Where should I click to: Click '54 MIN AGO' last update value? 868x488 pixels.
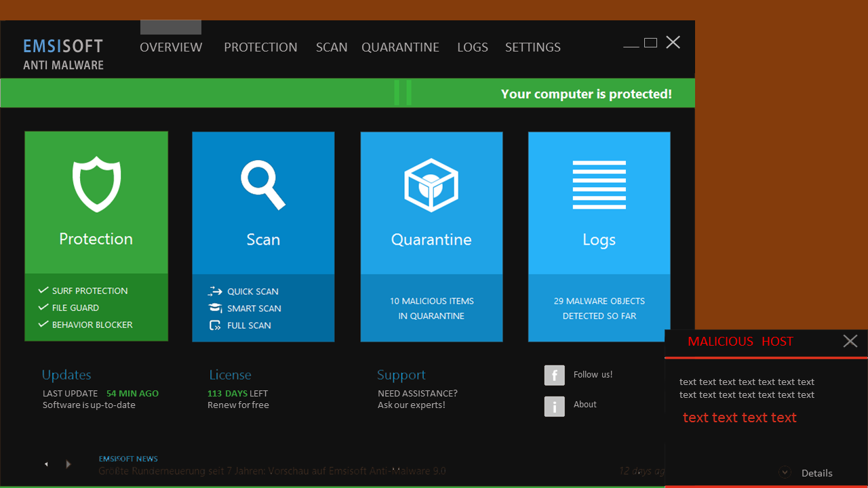click(x=133, y=394)
